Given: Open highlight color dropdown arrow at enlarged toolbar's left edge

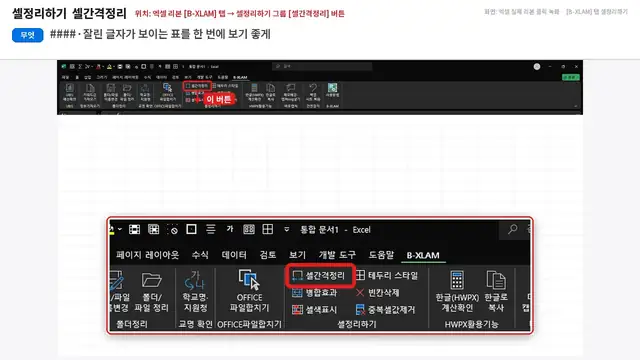Looking at the screenshot, I should tap(120, 229).
